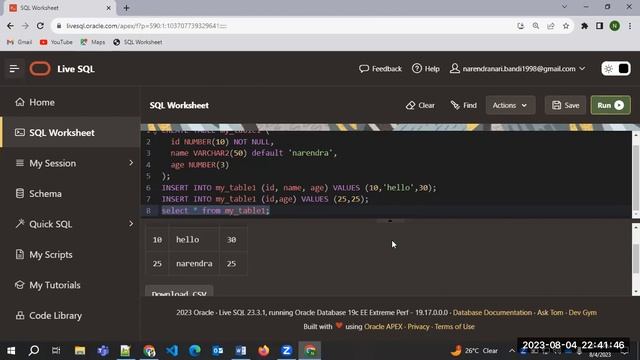Open browser extensions puzzle icon

pyautogui.click(x=584, y=26)
